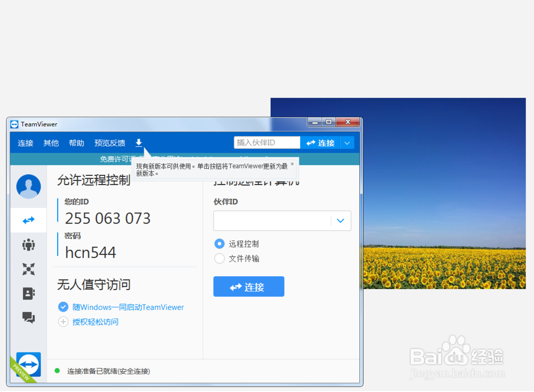Open the user account avatar icon
This screenshot has height=392, width=534.
[x=29, y=187]
